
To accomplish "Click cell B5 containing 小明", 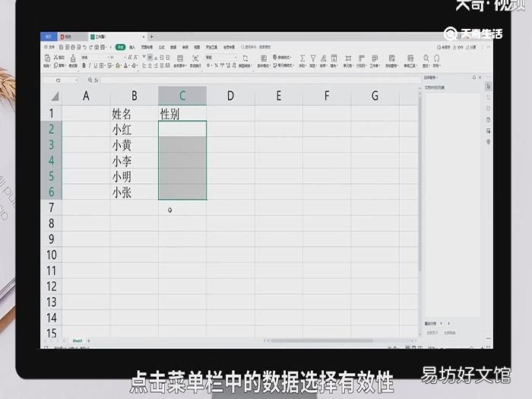I will click(134, 176).
